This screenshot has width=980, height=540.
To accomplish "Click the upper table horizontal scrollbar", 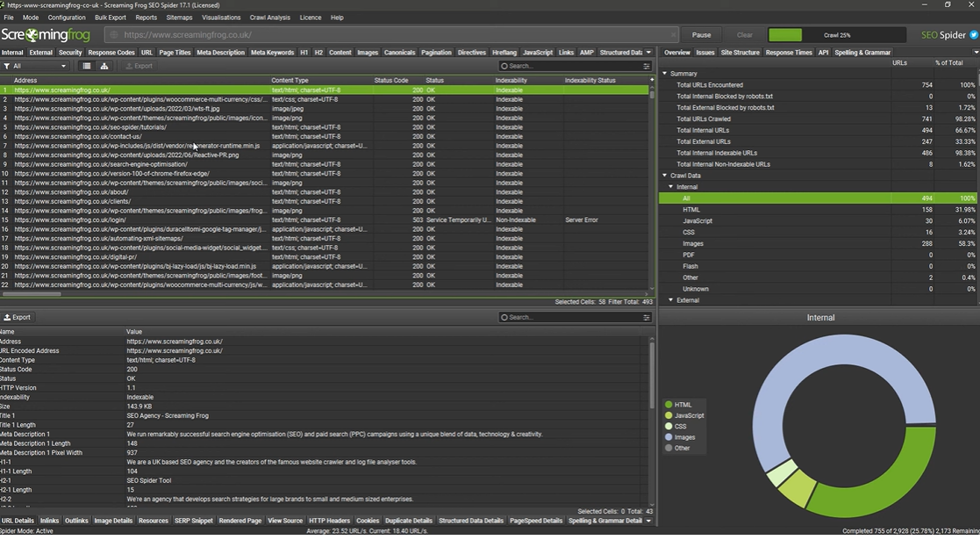I will [x=32, y=294].
